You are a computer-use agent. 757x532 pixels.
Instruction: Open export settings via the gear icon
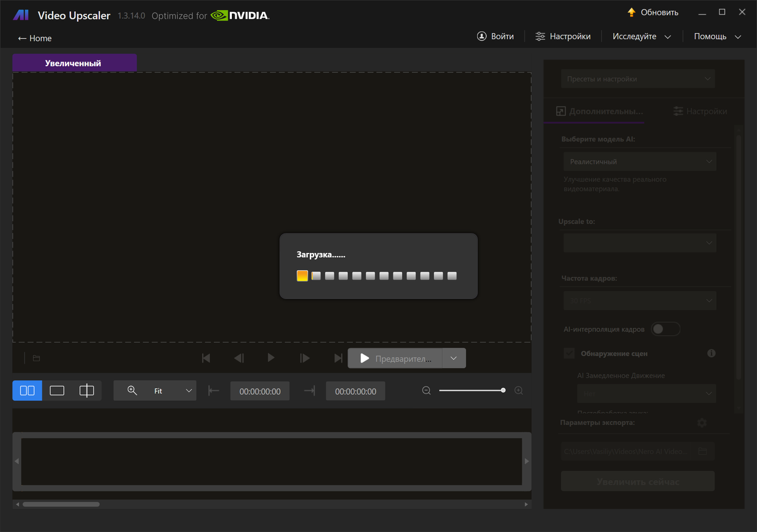click(x=702, y=423)
